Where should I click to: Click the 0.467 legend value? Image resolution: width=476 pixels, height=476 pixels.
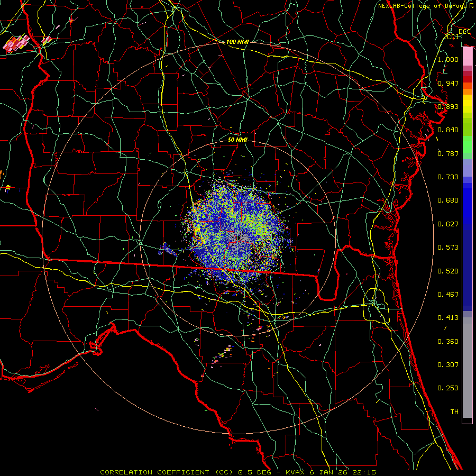(448, 295)
